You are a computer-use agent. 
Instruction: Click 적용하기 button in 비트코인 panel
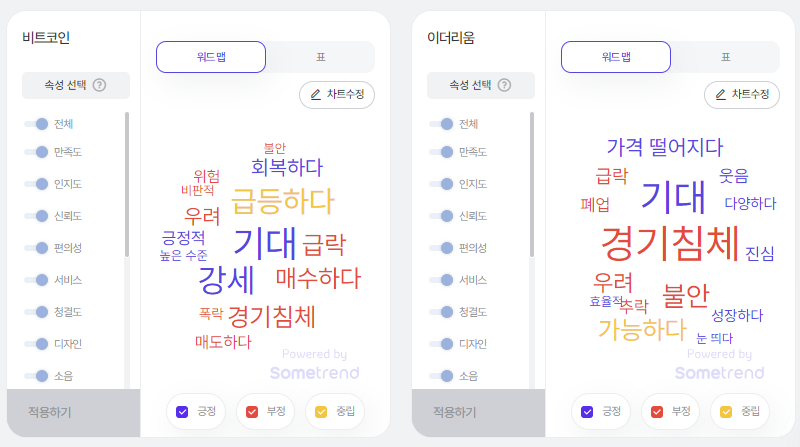pos(73,412)
